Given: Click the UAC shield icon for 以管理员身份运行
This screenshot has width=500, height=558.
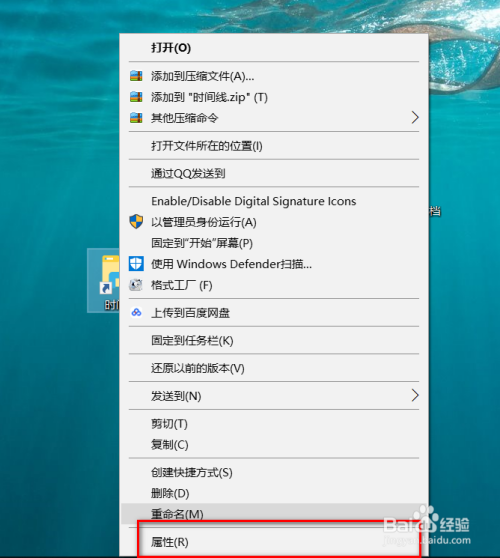Looking at the screenshot, I should pyautogui.click(x=136, y=222).
